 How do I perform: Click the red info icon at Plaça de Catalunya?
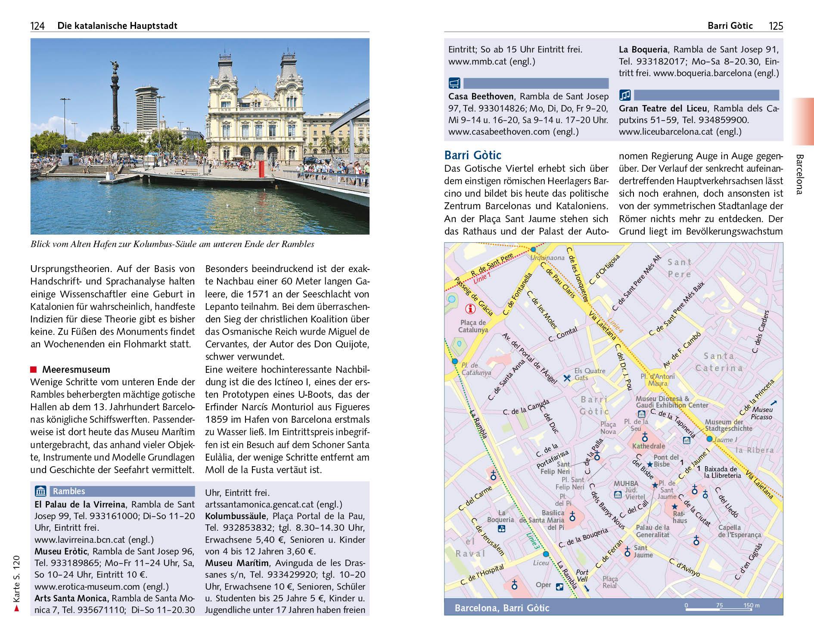470,308
